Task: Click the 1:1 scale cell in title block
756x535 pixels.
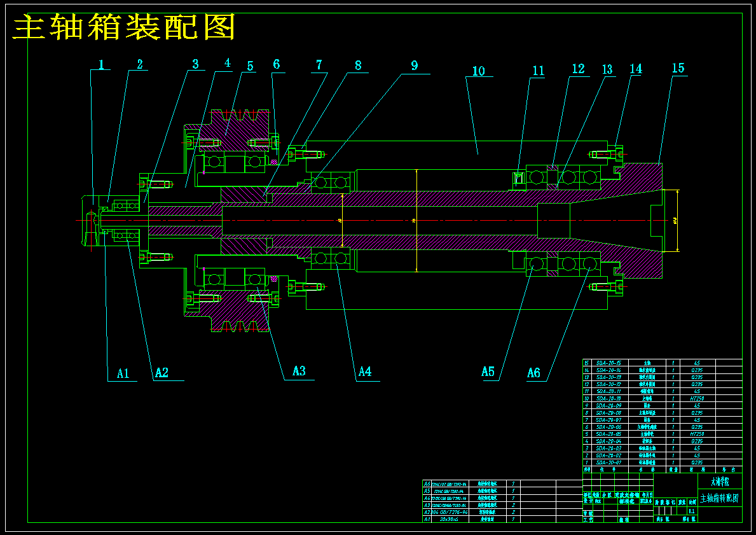Action: (x=692, y=511)
